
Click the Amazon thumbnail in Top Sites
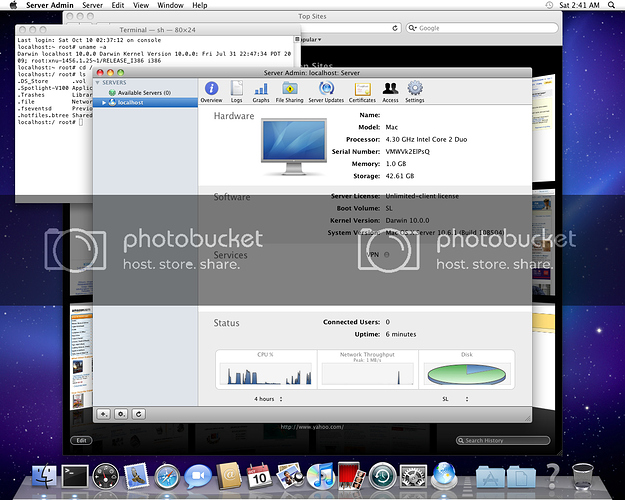click(x=81, y=357)
